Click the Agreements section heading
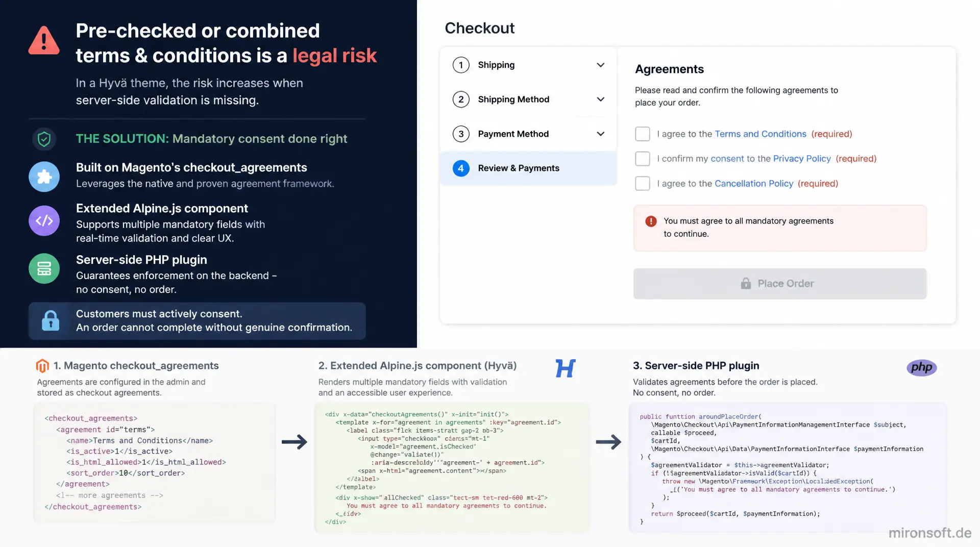 click(669, 69)
